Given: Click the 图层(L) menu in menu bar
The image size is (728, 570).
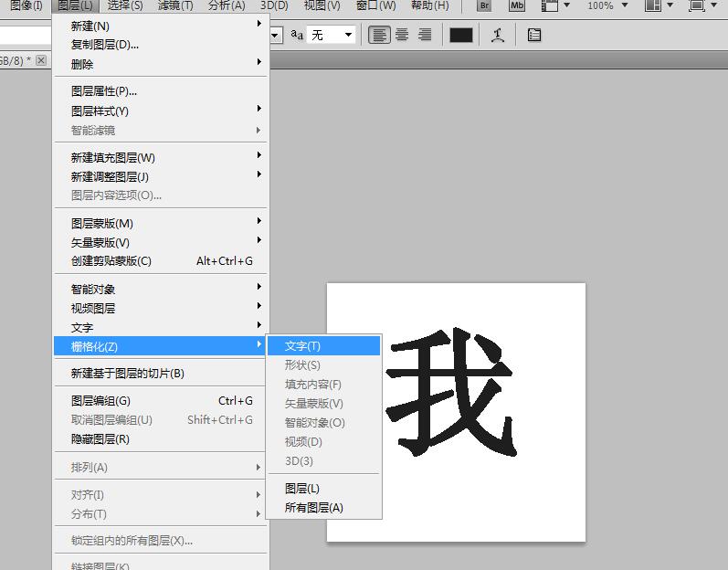Looking at the screenshot, I should coord(75,5).
